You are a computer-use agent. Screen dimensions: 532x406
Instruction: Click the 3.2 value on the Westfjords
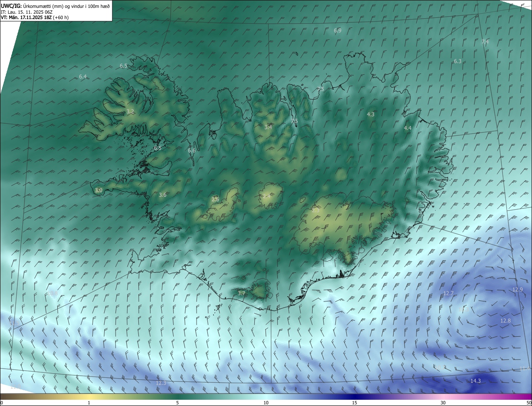coord(130,111)
